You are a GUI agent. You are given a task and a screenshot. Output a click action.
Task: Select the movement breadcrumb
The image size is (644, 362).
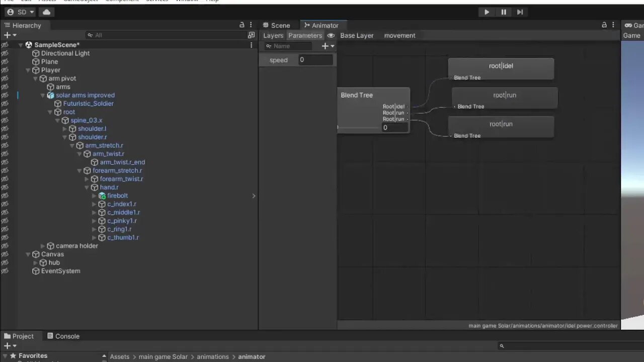click(x=399, y=36)
